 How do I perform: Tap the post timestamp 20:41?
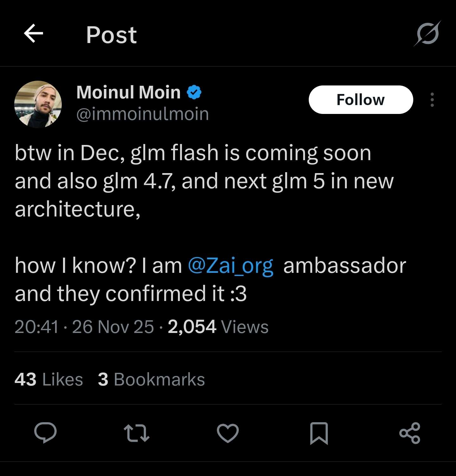pyautogui.click(x=37, y=327)
